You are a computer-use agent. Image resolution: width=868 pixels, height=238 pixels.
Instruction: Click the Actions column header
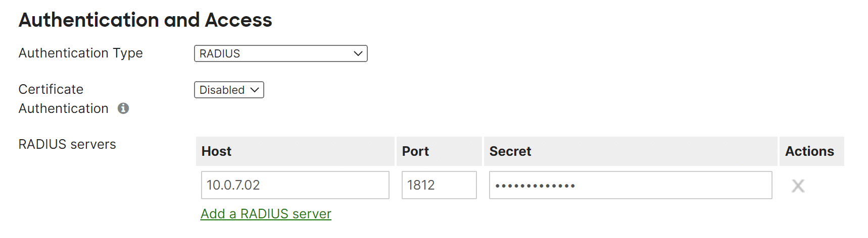point(809,151)
